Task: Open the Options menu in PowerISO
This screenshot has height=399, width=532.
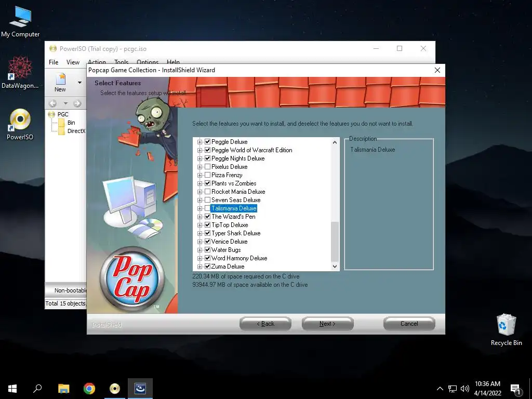Action: pos(148,61)
